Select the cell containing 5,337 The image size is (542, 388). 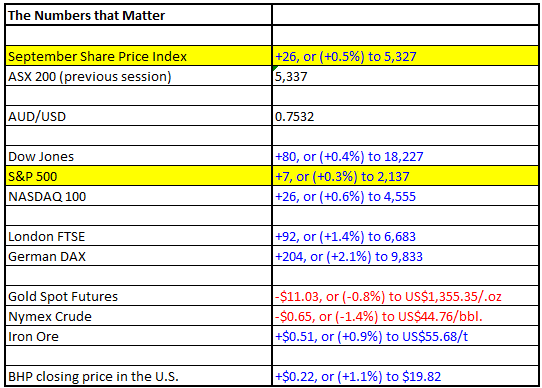click(x=405, y=76)
